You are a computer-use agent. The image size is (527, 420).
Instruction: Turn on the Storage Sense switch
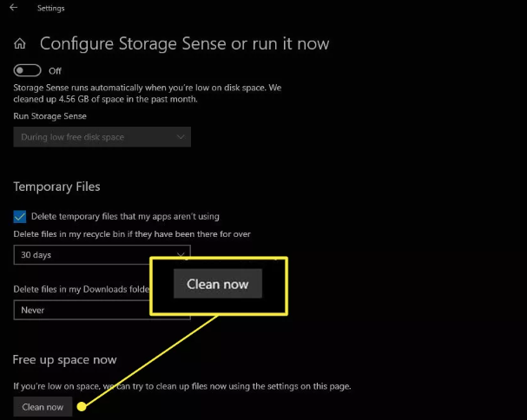tap(27, 70)
